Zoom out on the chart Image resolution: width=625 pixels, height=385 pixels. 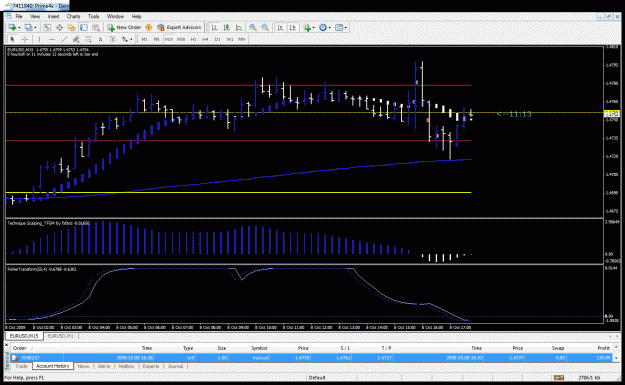[x=265, y=27]
